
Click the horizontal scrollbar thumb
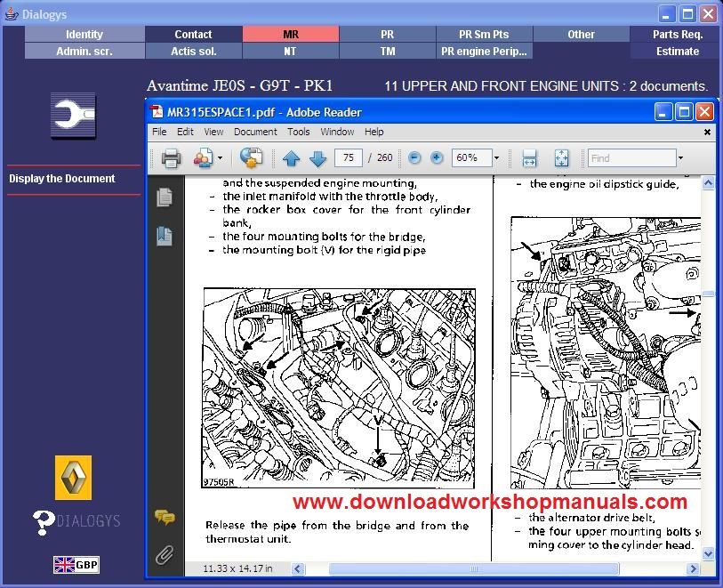coord(473,568)
